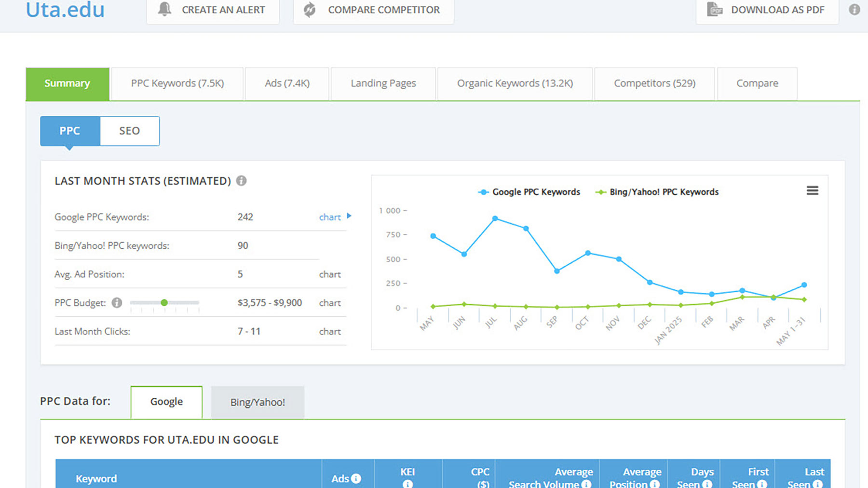Click the Top Keywords for Uta.edu in Google heading
Image resolution: width=868 pixels, height=488 pixels.
tap(166, 440)
